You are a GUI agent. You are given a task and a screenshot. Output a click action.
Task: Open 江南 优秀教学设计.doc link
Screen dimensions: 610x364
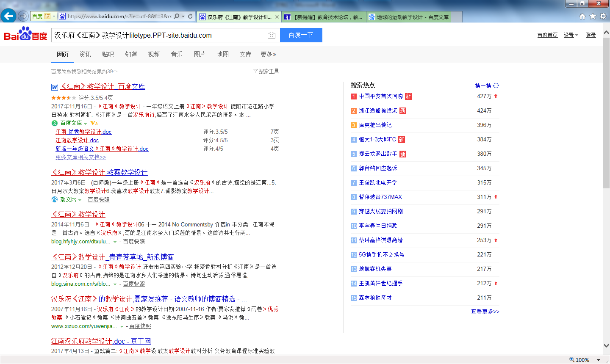(83, 132)
